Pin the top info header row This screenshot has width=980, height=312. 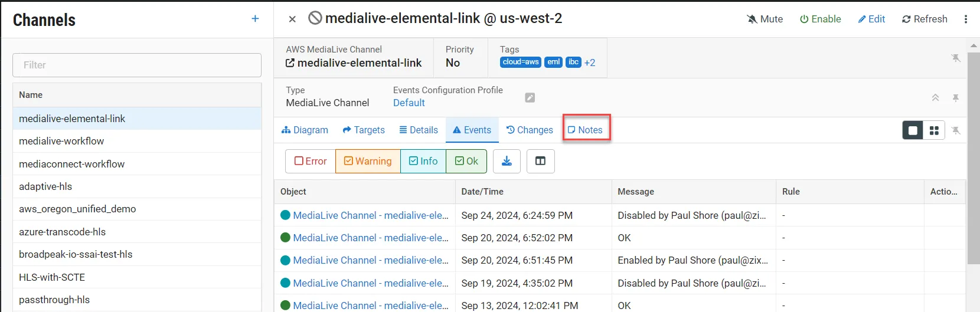coord(956,58)
